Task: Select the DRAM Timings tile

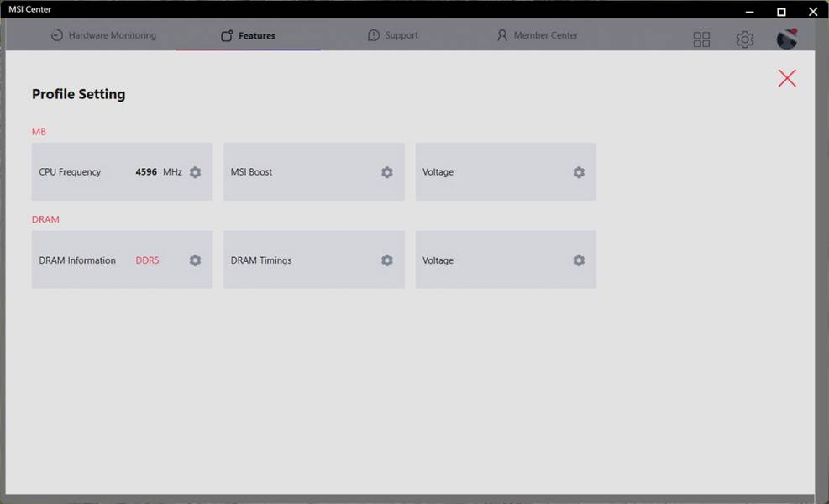Action: click(314, 260)
